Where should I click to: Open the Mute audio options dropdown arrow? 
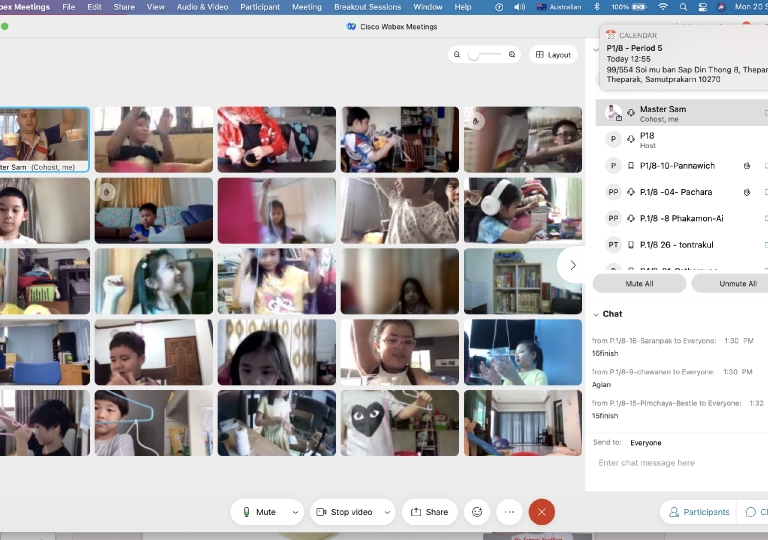pyautogui.click(x=295, y=512)
